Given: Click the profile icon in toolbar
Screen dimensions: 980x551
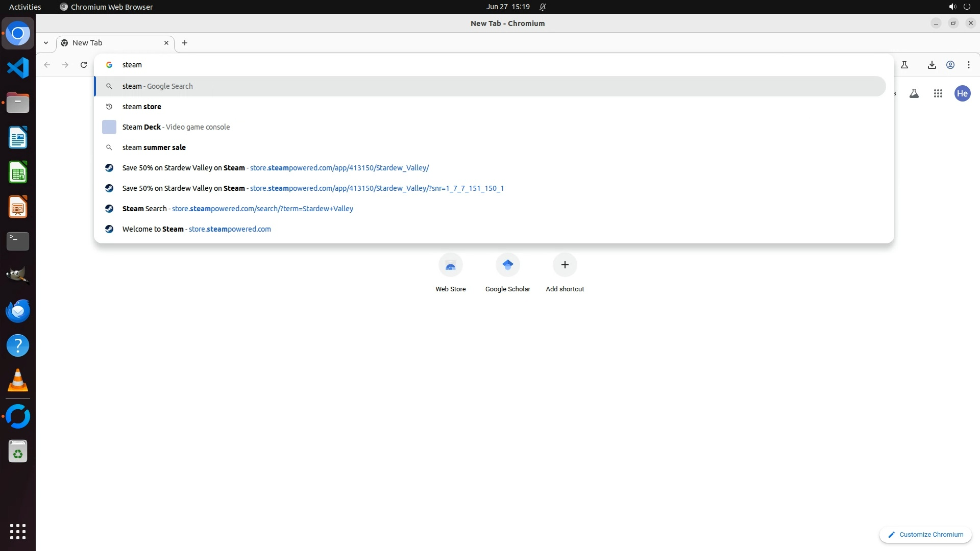Looking at the screenshot, I should coord(950,65).
